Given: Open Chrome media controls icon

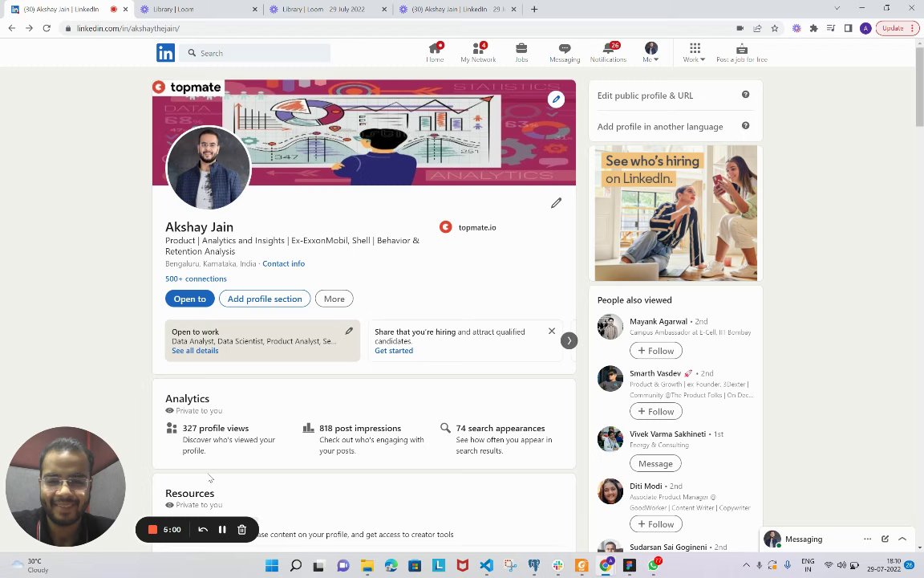Looking at the screenshot, I should [831, 28].
